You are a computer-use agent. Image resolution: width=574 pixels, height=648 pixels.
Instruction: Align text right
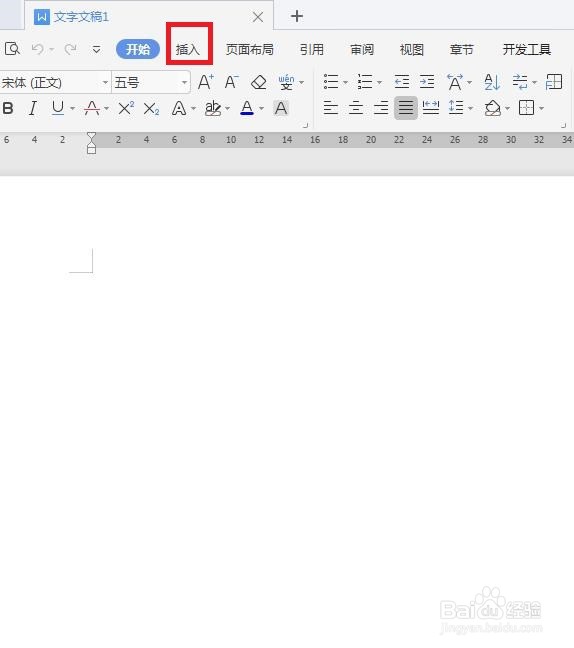[381, 108]
